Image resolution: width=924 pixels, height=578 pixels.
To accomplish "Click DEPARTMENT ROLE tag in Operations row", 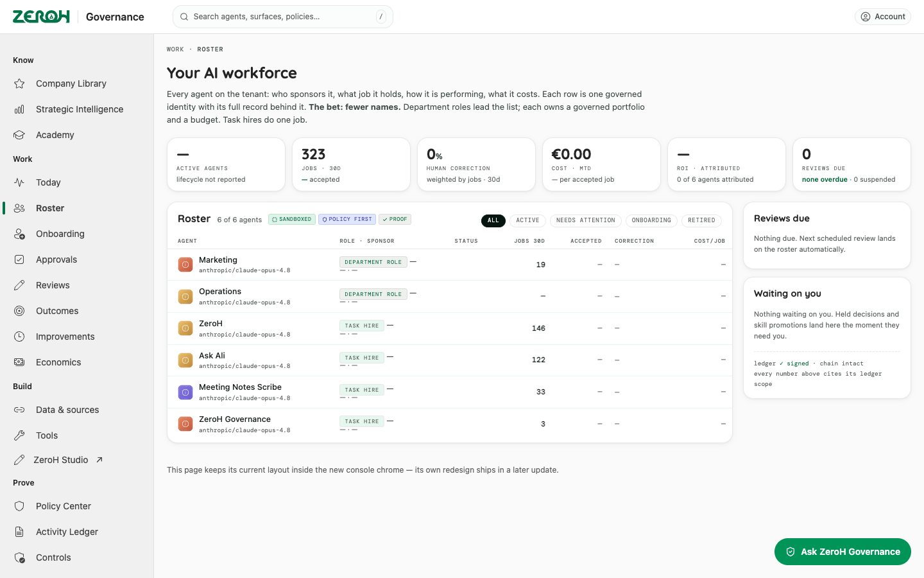I will point(373,294).
